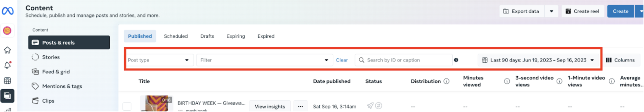Click info icon beside 3-second video views

pos(559,81)
